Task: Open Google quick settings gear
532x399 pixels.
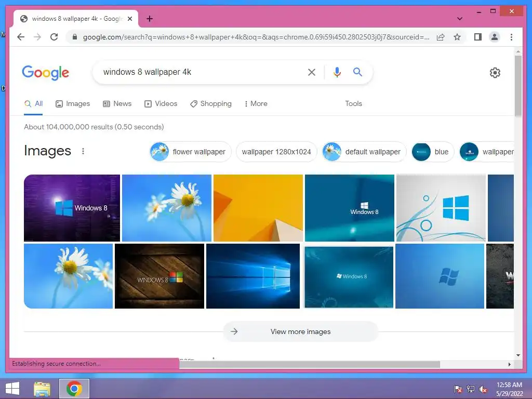Action: 495,73
